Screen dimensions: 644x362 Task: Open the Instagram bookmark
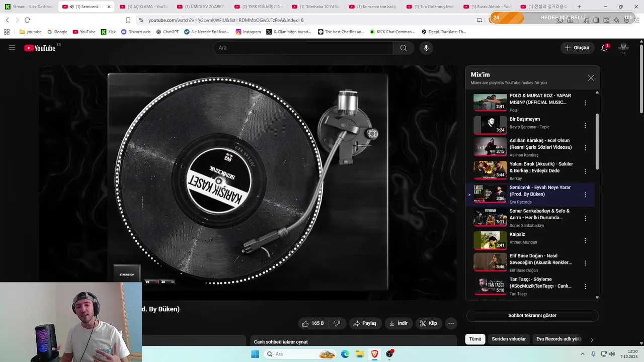click(248, 32)
